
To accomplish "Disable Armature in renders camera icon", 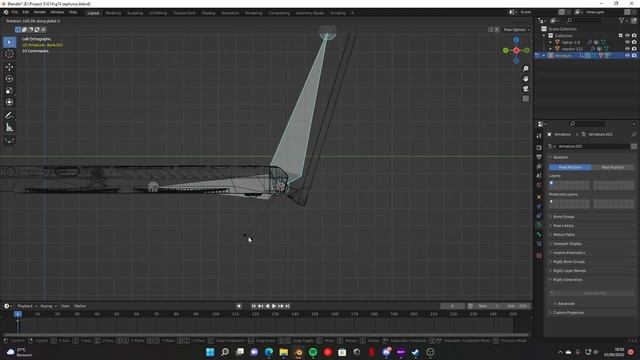I will (634, 55).
